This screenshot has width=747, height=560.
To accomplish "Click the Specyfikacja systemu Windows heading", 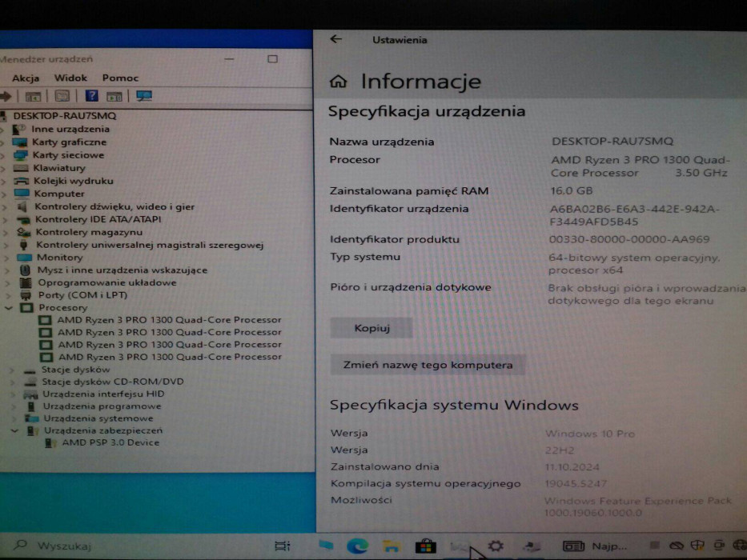I will point(454,406).
